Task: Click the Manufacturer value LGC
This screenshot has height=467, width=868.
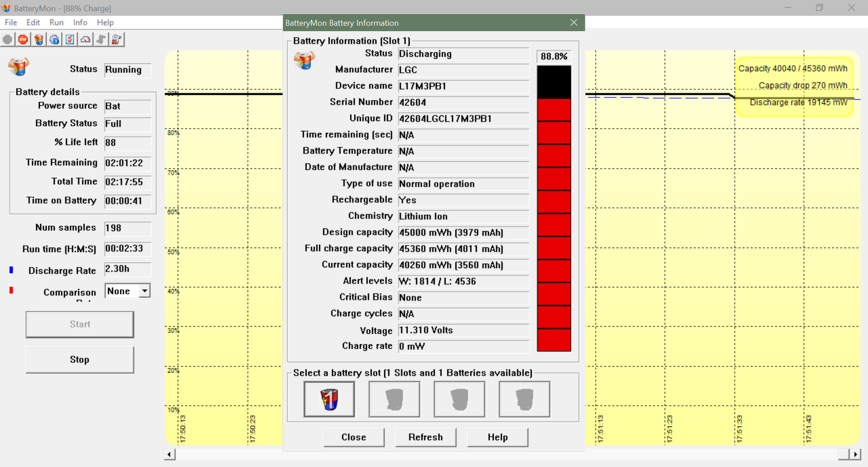Action: click(x=463, y=70)
